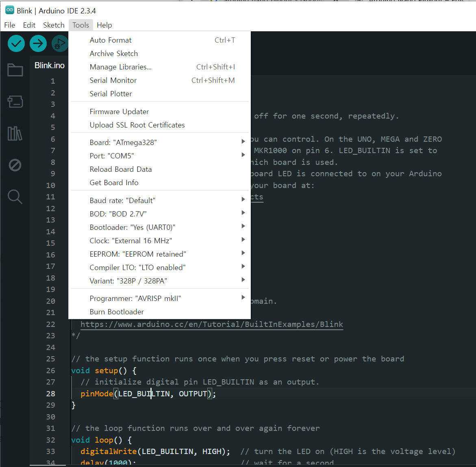
Task: Click line number 1 in the gutter
Action: [x=53, y=81]
